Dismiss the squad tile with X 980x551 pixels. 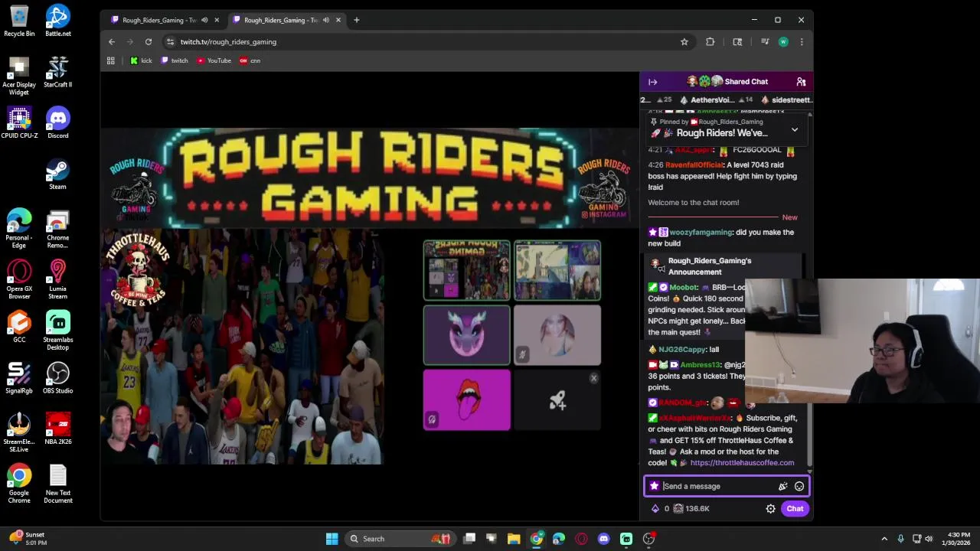pos(593,378)
